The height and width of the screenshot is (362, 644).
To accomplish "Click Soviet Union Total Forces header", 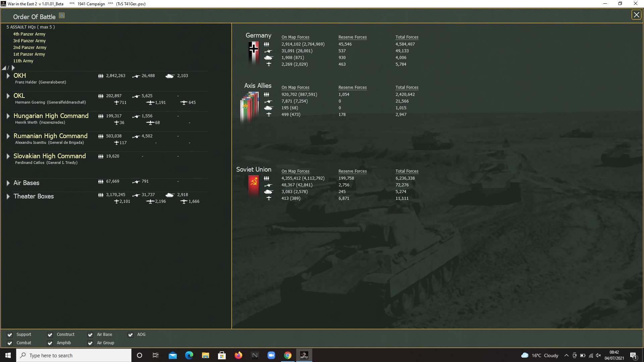I will 407,171.
